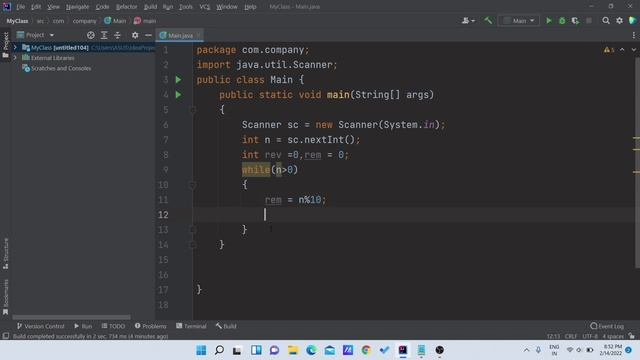Open the Refactor menu
The image size is (640, 360).
127,7
